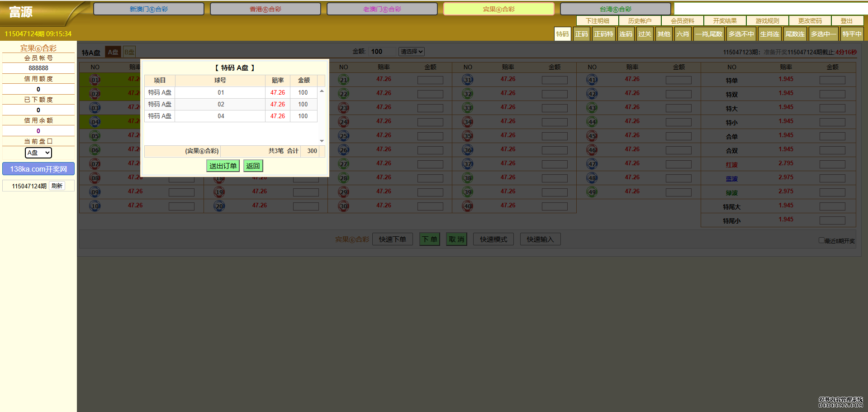
Task: Select number ball 33
Action: [x=468, y=108]
